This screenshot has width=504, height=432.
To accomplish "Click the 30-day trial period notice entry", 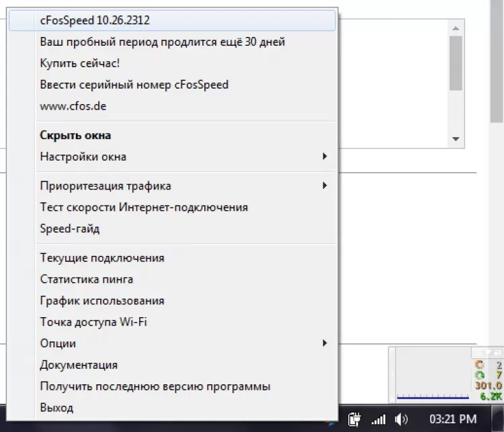I will pyautogui.click(x=172, y=42).
